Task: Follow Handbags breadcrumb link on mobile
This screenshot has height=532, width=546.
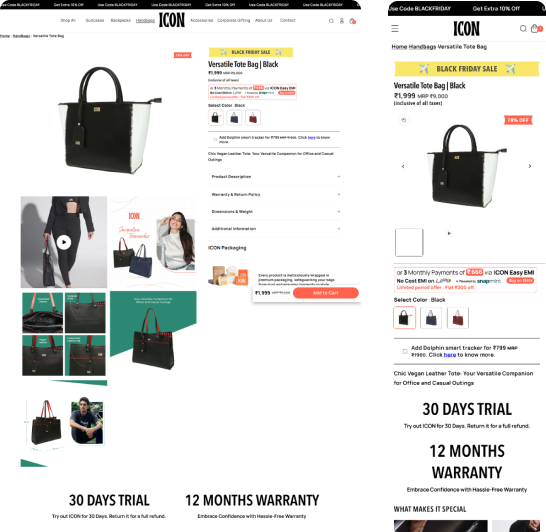Action: point(422,47)
